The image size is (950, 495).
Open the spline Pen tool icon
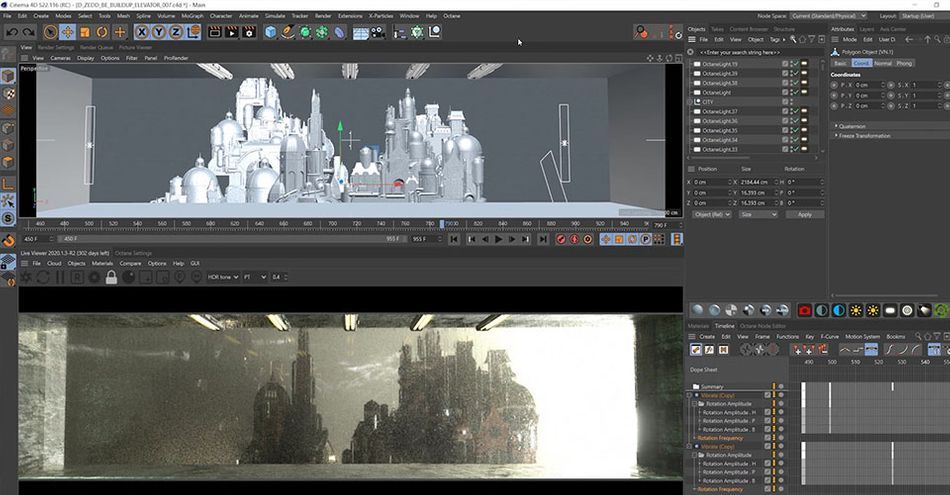point(288,32)
